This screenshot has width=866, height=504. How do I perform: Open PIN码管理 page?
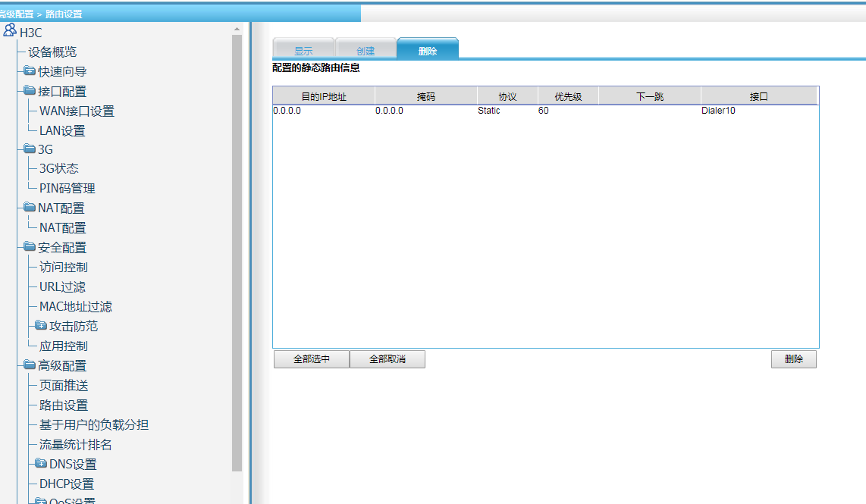67,188
